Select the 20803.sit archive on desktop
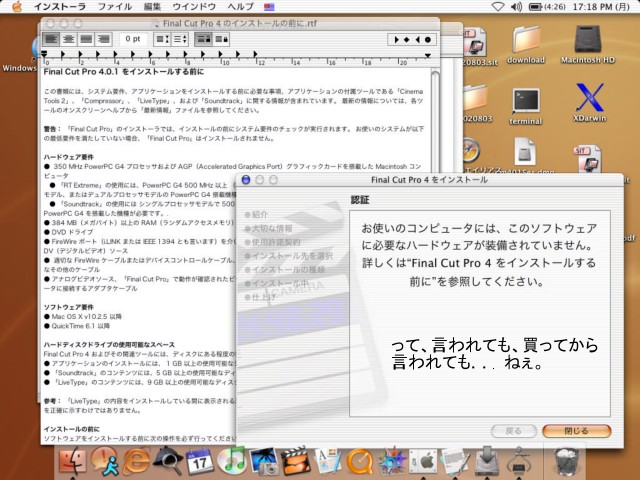Screen dimensions: 640x480 coord(478,47)
